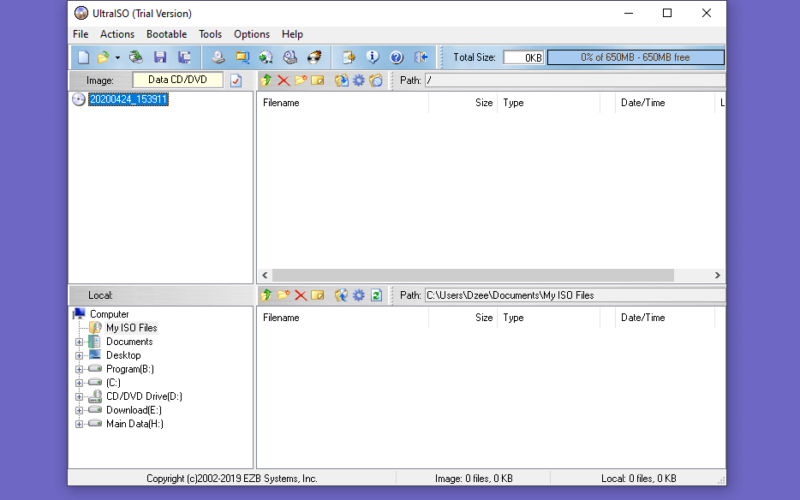This screenshot has height=500, width=800.
Task: Create new folder in image pane toolbar
Action: (301, 80)
